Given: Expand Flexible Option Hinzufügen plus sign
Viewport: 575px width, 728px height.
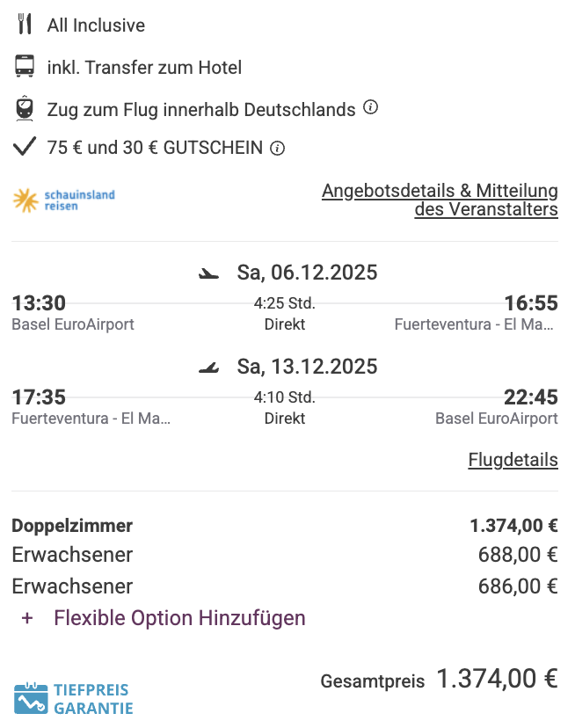Looking at the screenshot, I should (27, 618).
